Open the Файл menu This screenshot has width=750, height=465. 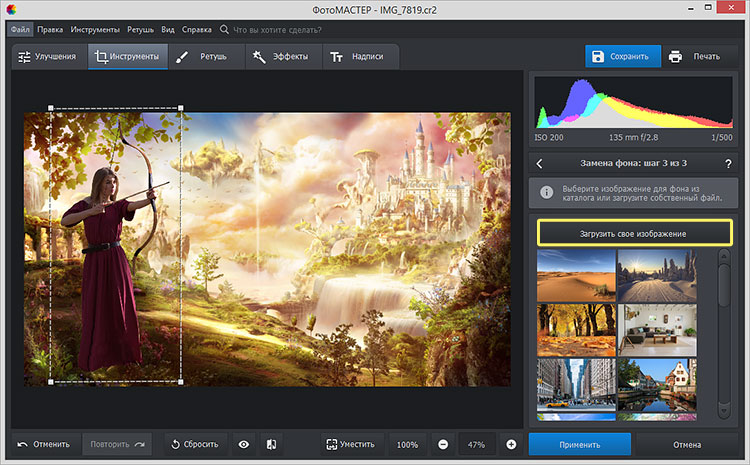point(21,29)
